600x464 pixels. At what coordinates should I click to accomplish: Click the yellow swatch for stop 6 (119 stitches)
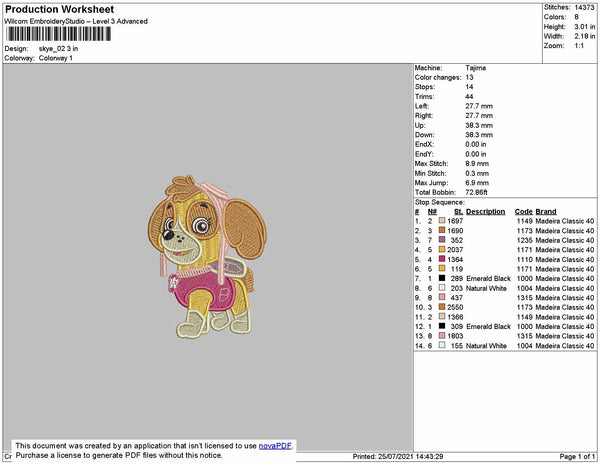point(442,269)
